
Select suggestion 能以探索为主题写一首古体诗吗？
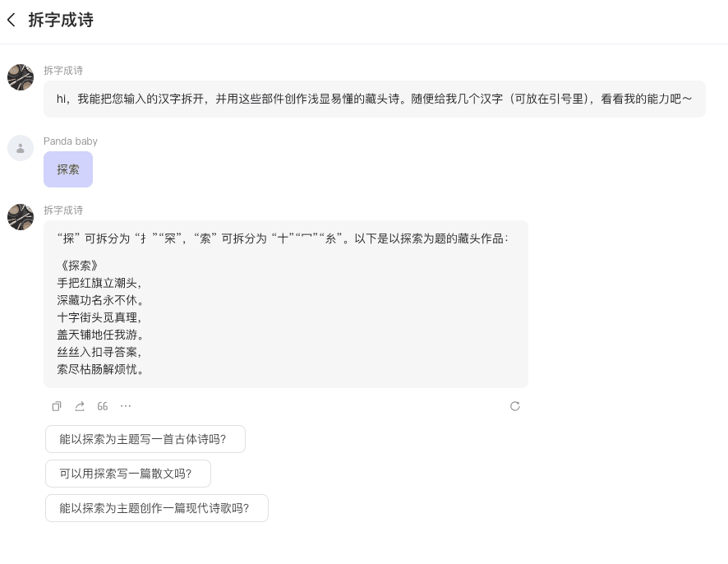[x=145, y=439]
